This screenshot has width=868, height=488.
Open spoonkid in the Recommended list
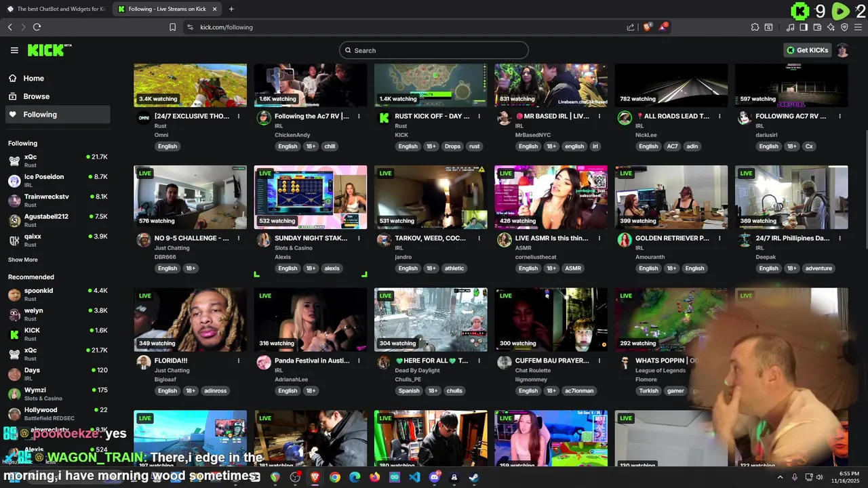tap(58, 294)
